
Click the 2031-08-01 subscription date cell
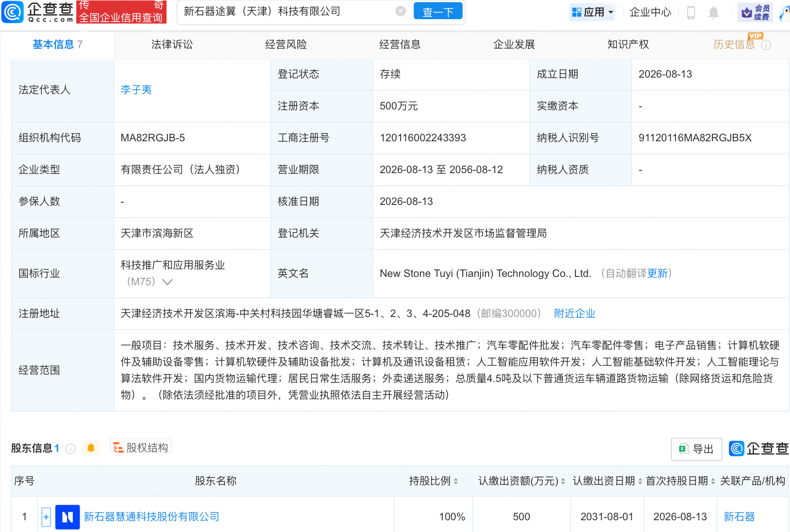pos(606,517)
